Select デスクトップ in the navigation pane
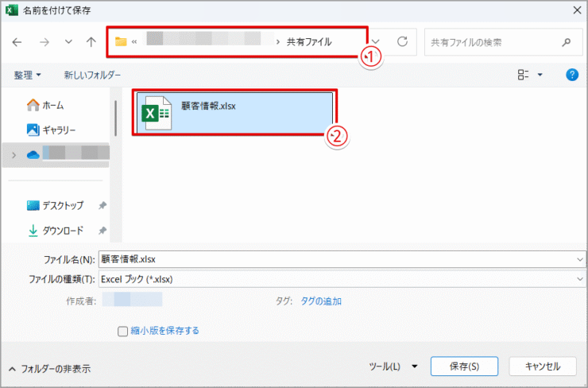Viewport: 588px width, 388px height. tap(56, 205)
